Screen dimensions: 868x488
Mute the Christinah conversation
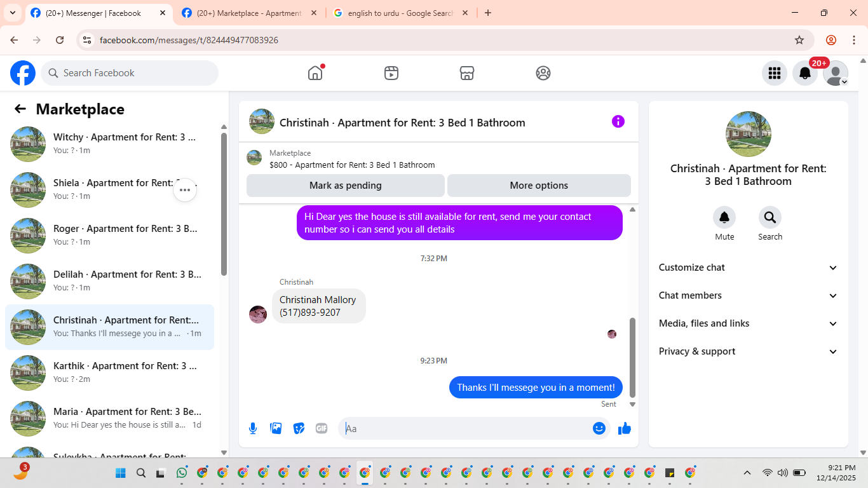(724, 217)
